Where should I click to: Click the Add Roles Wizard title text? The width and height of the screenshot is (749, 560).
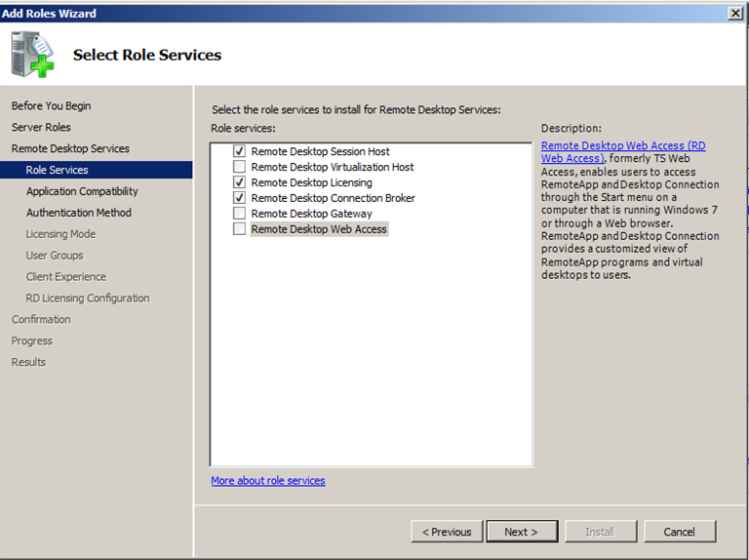click(49, 14)
